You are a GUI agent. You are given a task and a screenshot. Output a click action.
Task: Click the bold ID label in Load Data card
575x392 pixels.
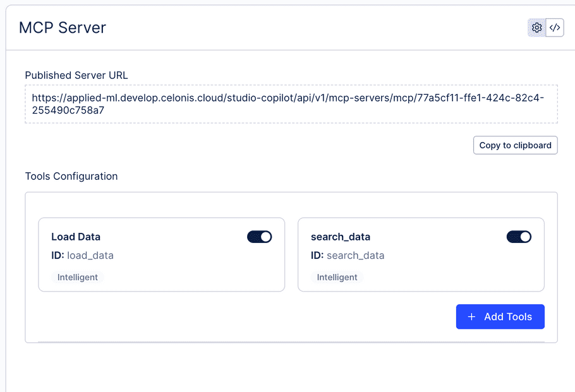[x=57, y=256]
